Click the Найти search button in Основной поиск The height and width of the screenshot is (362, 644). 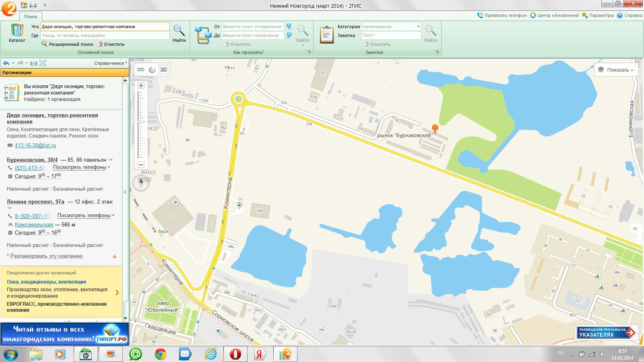[x=179, y=33]
